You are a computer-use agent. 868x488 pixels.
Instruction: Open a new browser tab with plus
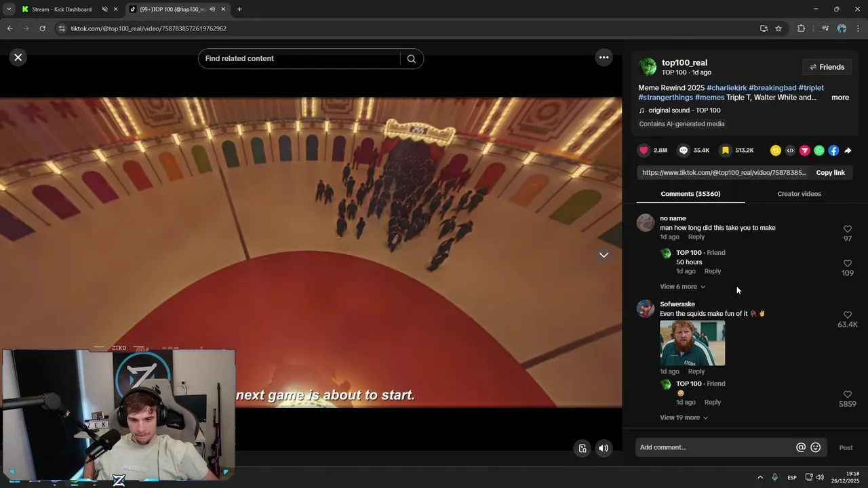pos(239,9)
